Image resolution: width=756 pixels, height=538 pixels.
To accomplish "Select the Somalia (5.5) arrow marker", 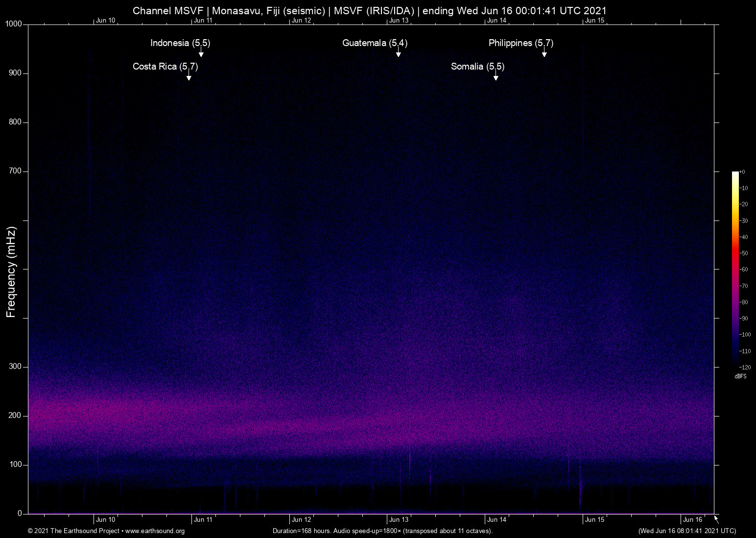I will tap(496, 77).
